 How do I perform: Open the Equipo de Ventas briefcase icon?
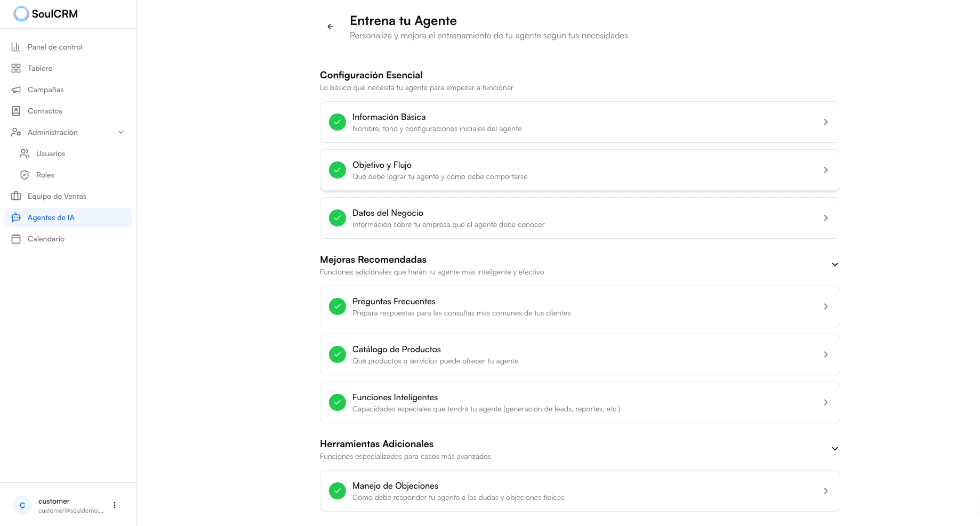click(x=17, y=196)
